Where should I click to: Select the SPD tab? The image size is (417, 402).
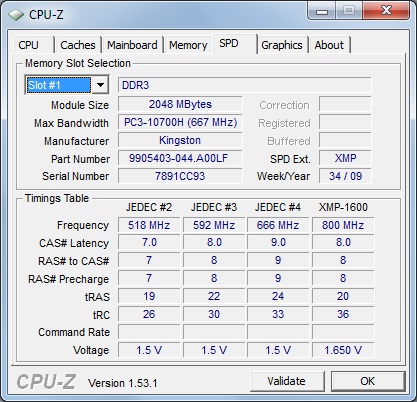[x=235, y=43]
